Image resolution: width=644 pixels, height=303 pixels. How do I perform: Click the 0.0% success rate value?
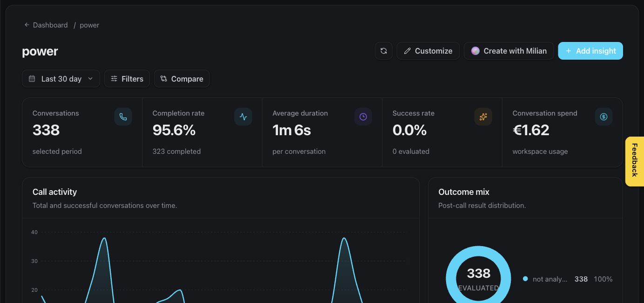[x=410, y=130]
